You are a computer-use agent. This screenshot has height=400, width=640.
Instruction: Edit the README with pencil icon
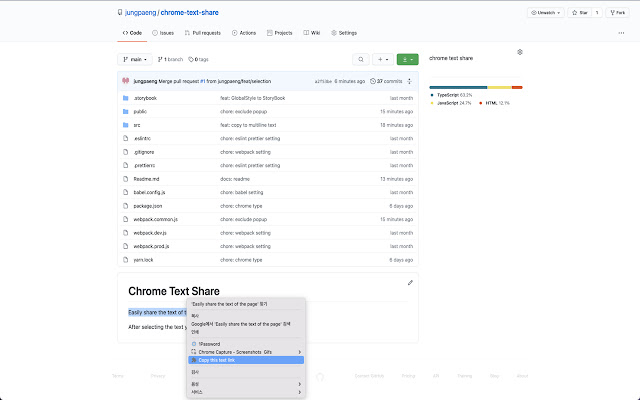[410, 283]
